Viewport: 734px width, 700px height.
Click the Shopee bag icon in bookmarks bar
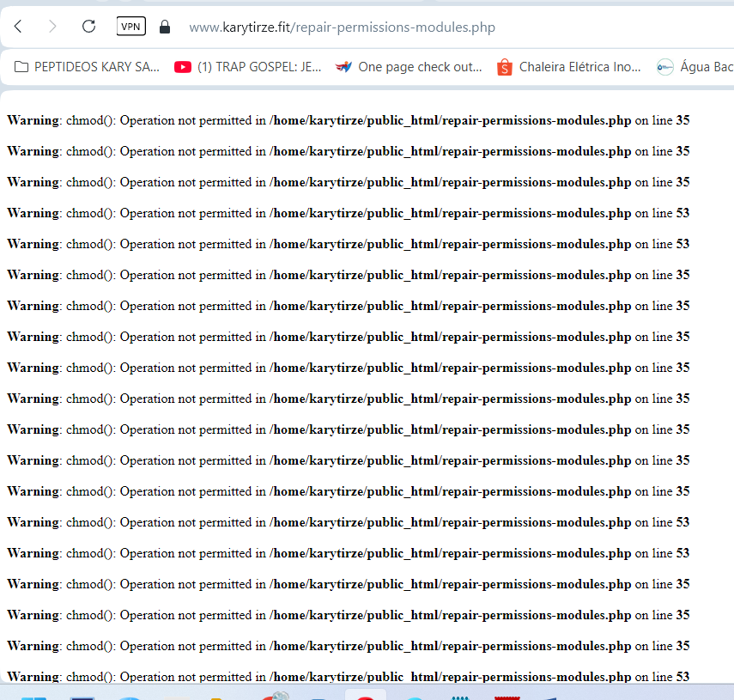[504, 68]
